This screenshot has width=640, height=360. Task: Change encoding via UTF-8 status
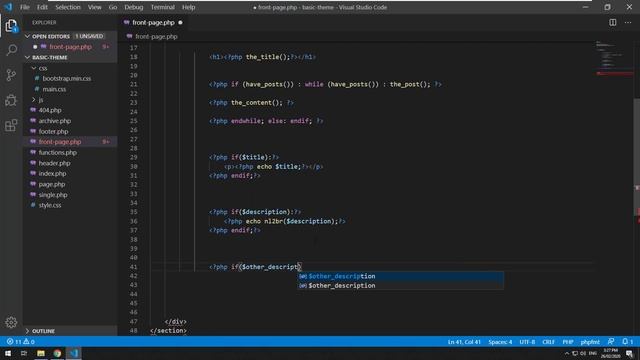(527, 342)
